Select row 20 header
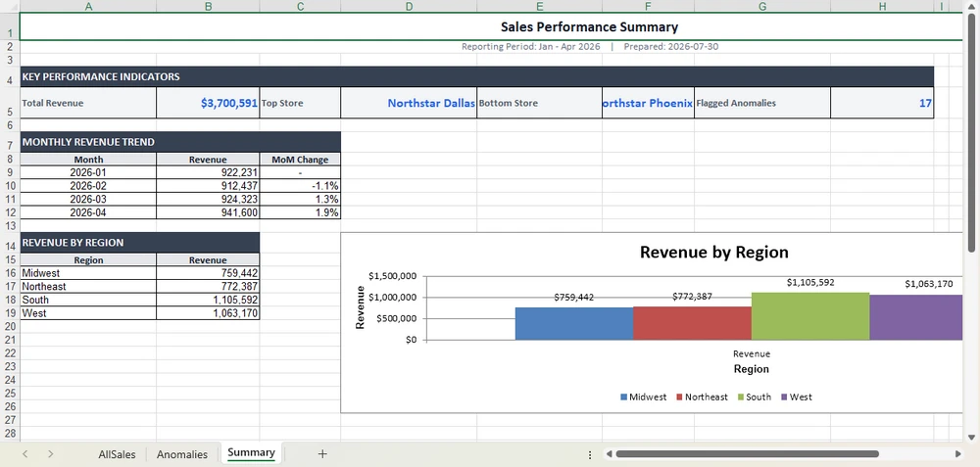The image size is (980, 467). [10, 327]
